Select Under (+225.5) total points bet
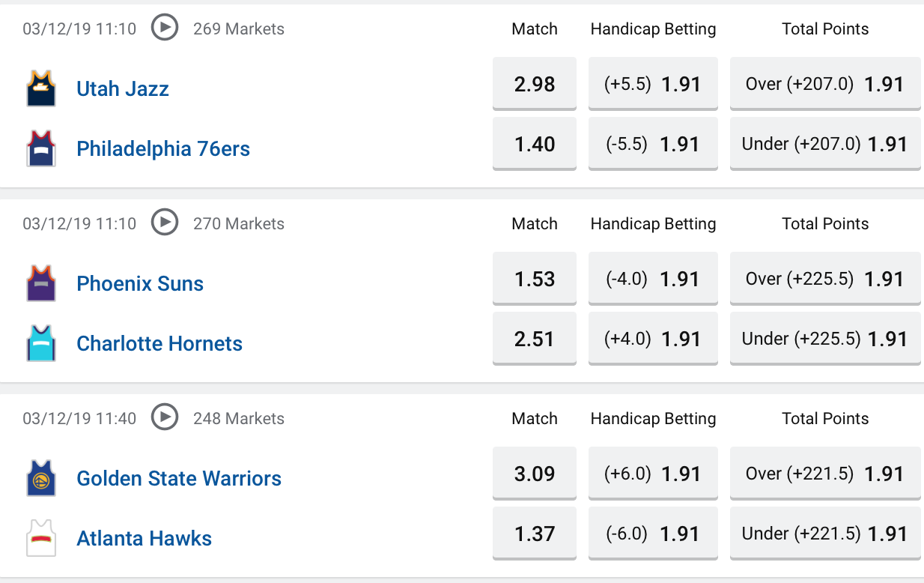The height and width of the screenshot is (583, 924). click(x=825, y=339)
